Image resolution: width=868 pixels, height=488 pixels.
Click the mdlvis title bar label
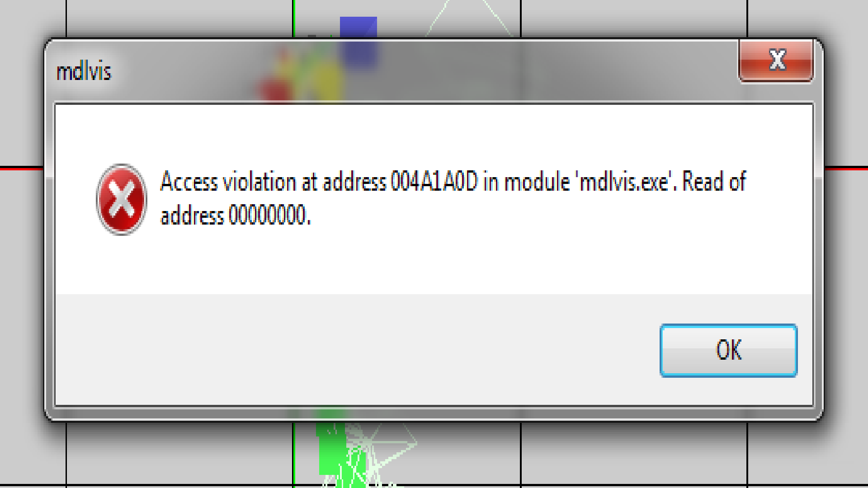[84, 71]
